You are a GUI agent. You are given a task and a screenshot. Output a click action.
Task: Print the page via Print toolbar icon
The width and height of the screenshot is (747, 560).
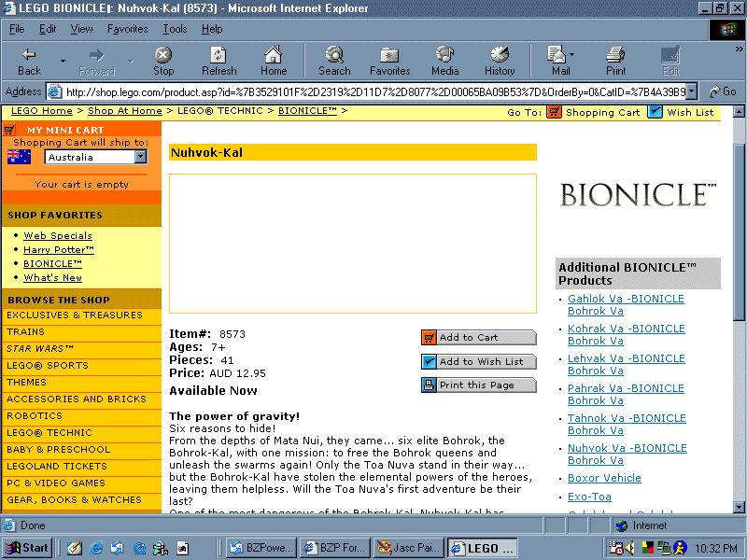tap(615, 62)
